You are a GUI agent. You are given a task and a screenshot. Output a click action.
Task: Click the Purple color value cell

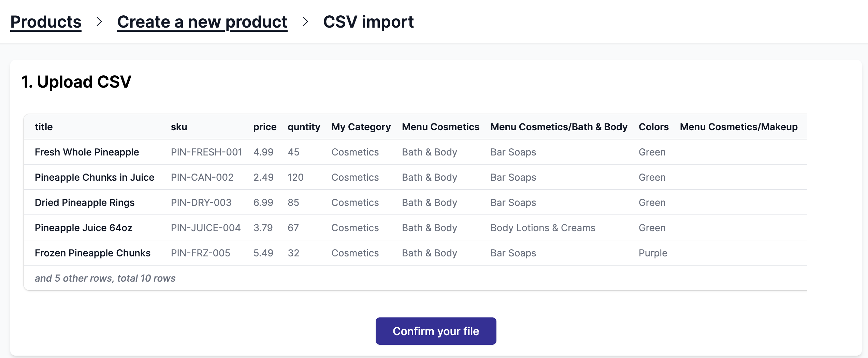(x=653, y=253)
